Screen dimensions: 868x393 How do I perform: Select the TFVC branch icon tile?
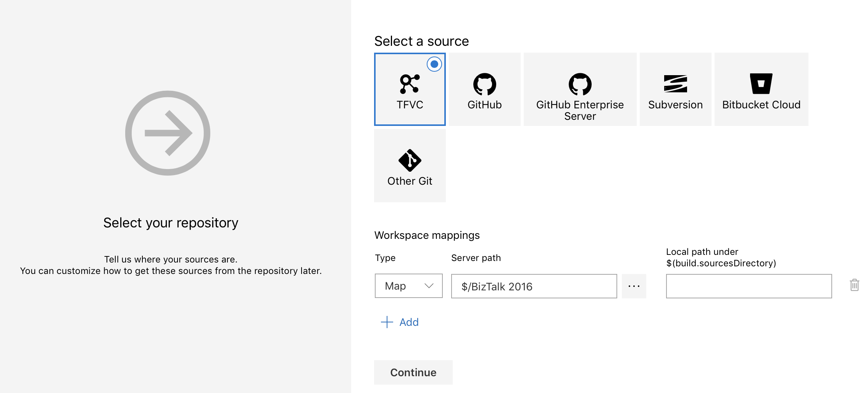pyautogui.click(x=410, y=84)
